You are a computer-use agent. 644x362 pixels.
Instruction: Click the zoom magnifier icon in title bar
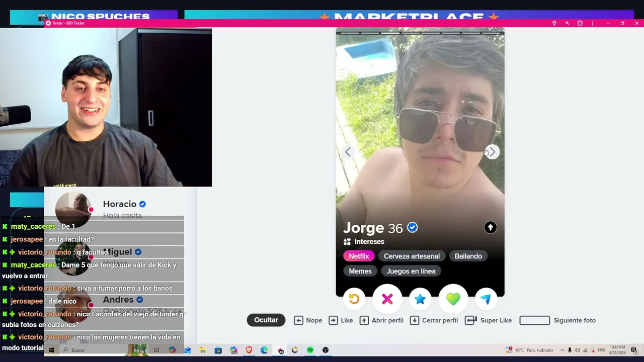coord(567,23)
